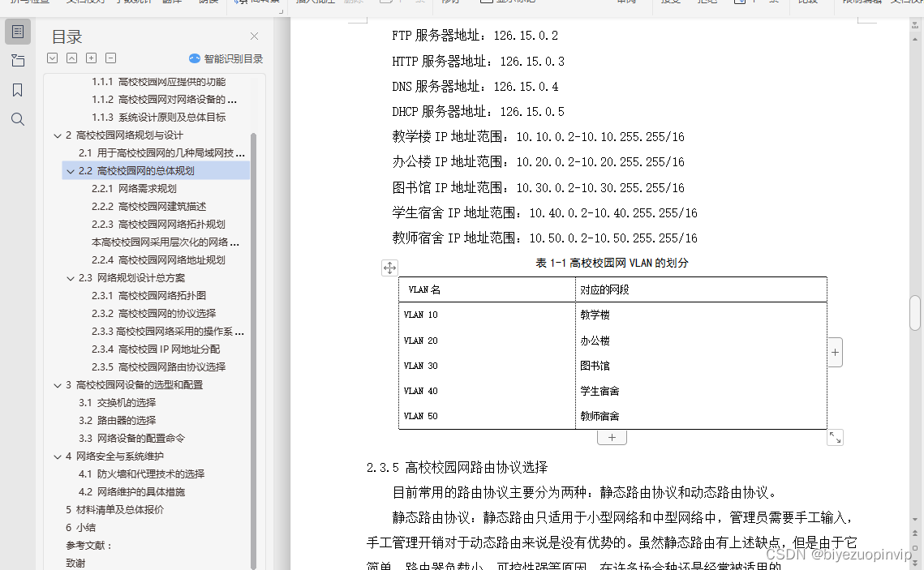This screenshot has width=924, height=570.
Task: Go to 2.3.1 高校校园网络拓扑图
Action: pos(148,296)
